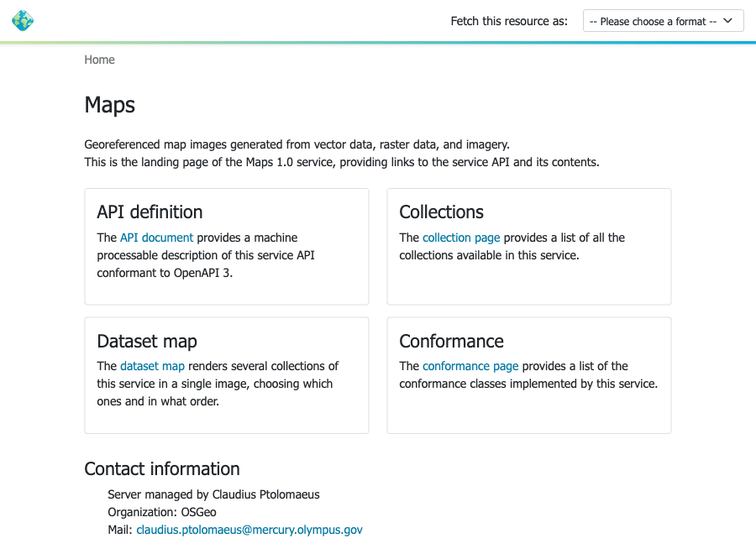The width and height of the screenshot is (756, 554).
Task: Click the 'Fetch this resource as:' label
Action: click(509, 21)
